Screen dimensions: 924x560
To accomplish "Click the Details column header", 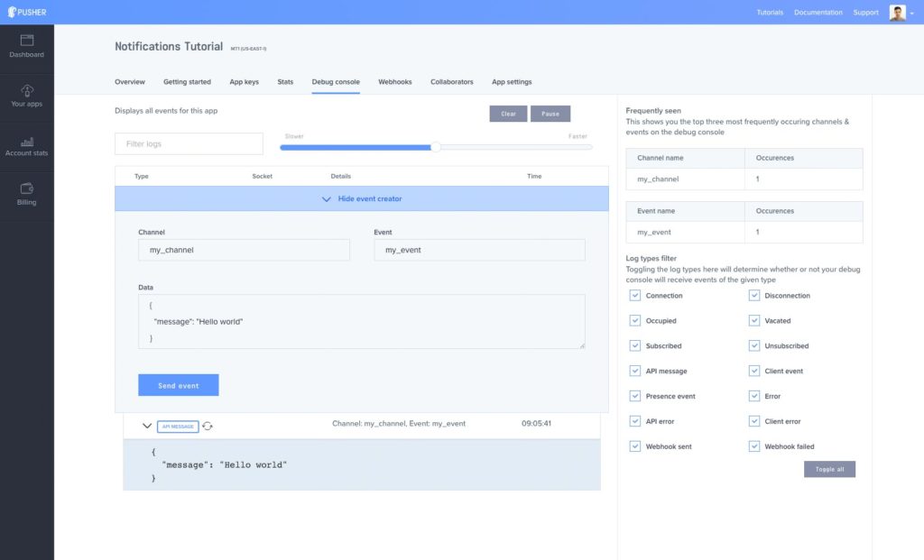I will click(340, 176).
